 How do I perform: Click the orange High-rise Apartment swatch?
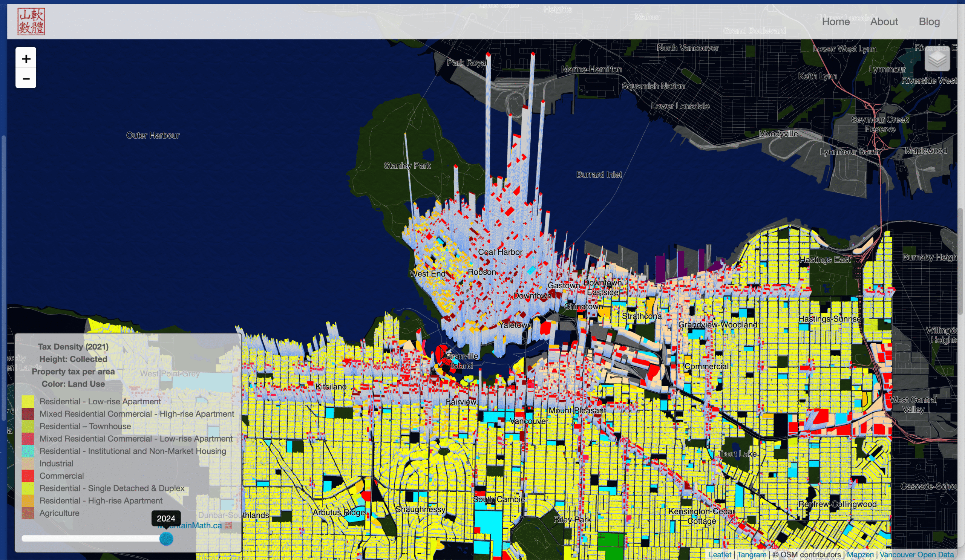tap(28, 501)
